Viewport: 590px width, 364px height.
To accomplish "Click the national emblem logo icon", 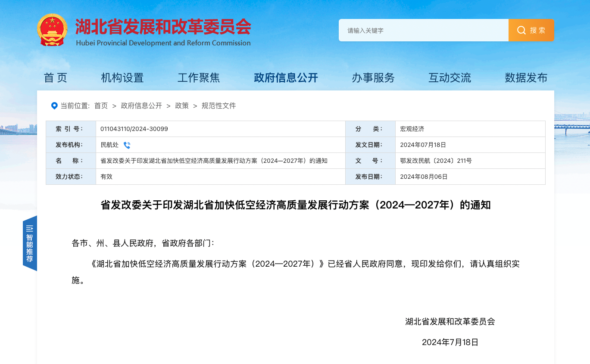I will pos(53,29).
